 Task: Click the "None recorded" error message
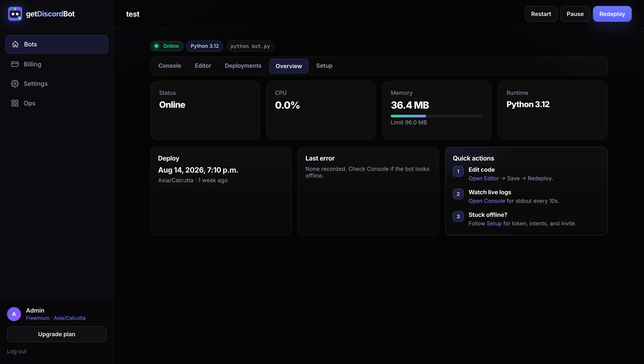point(367,172)
